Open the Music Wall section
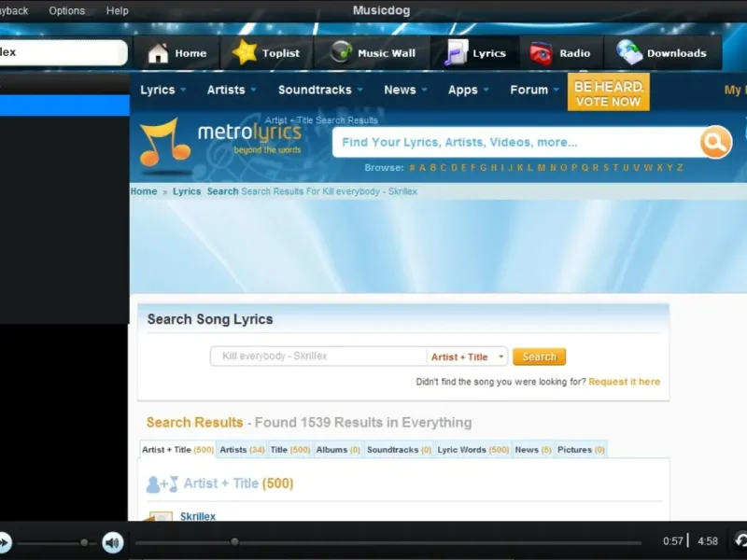Image resolution: width=747 pixels, height=560 pixels. coord(373,53)
